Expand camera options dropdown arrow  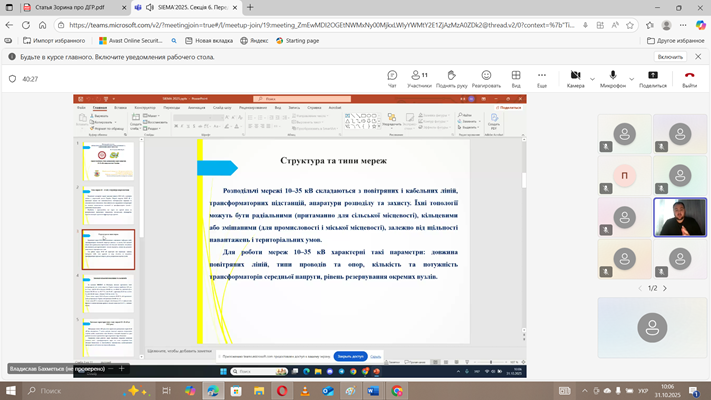pyautogui.click(x=592, y=78)
